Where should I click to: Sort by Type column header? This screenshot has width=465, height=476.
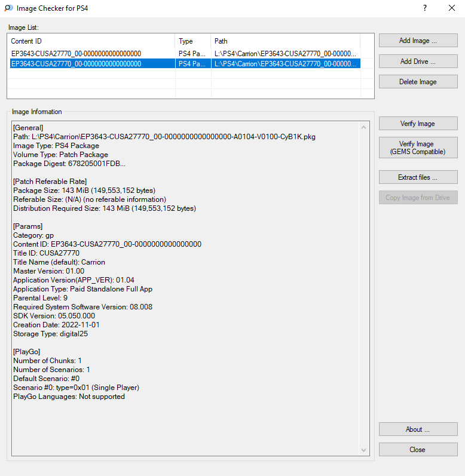point(192,41)
